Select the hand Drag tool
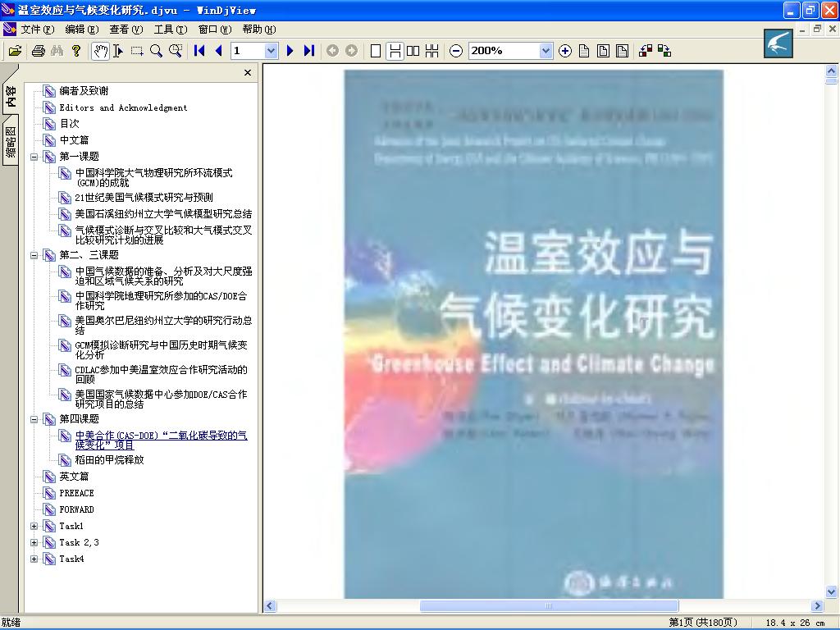 coord(100,51)
